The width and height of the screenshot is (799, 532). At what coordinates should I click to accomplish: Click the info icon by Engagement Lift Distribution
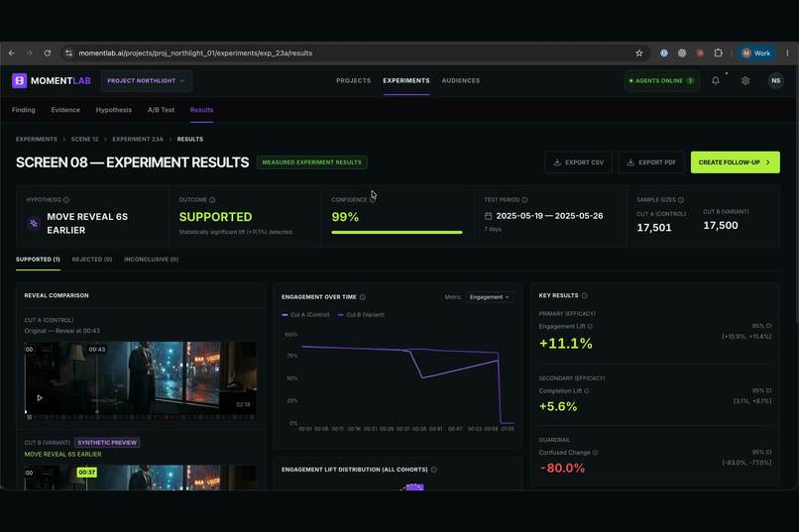click(433, 470)
